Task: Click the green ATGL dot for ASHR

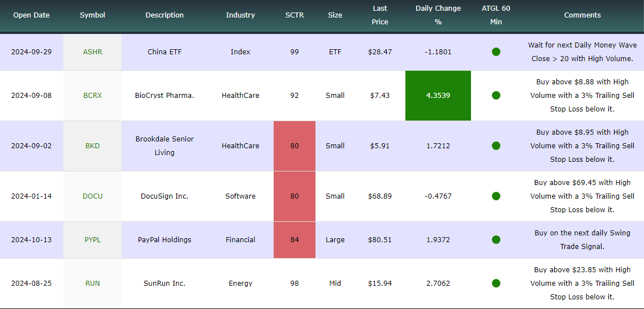Action: click(x=496, y=51)
